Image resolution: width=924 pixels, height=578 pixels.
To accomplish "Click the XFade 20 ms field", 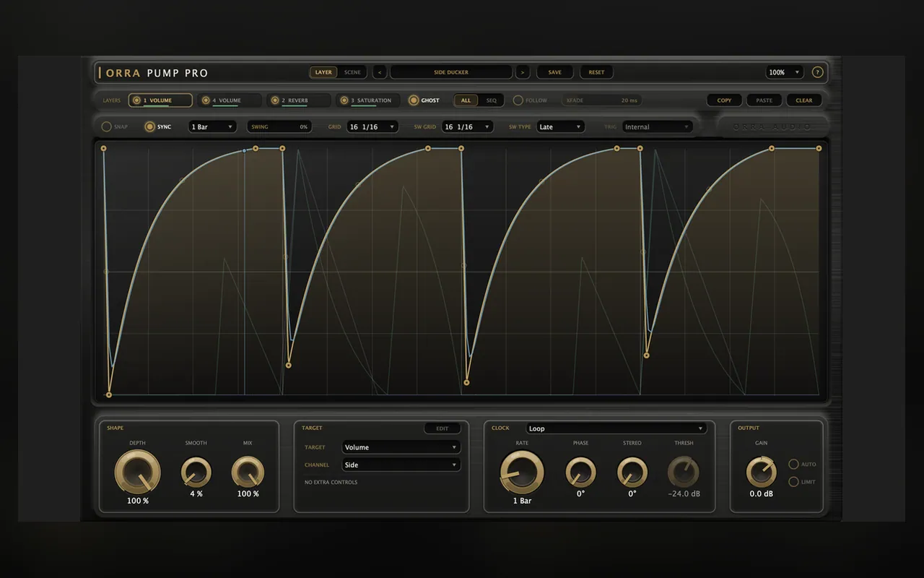I will point(601,100).
